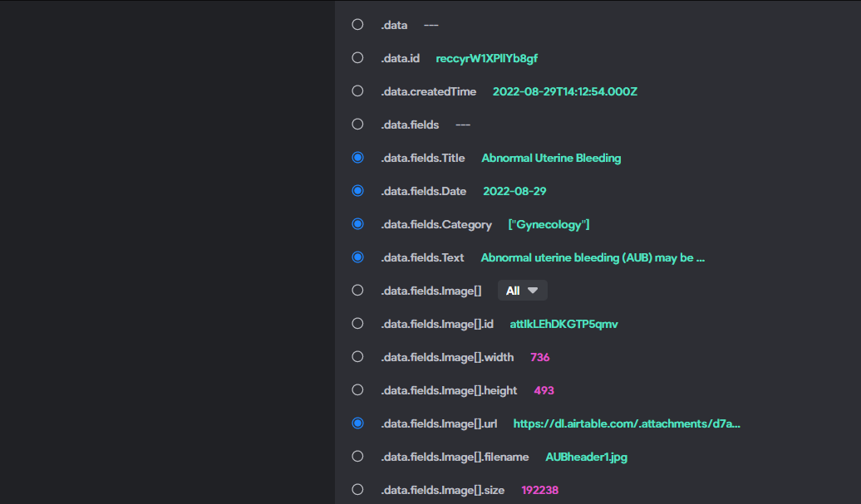Select the Image[].width radio button
Image resolution: width=861 pixels, height=504 pixels.
click(x=357, y=356)
